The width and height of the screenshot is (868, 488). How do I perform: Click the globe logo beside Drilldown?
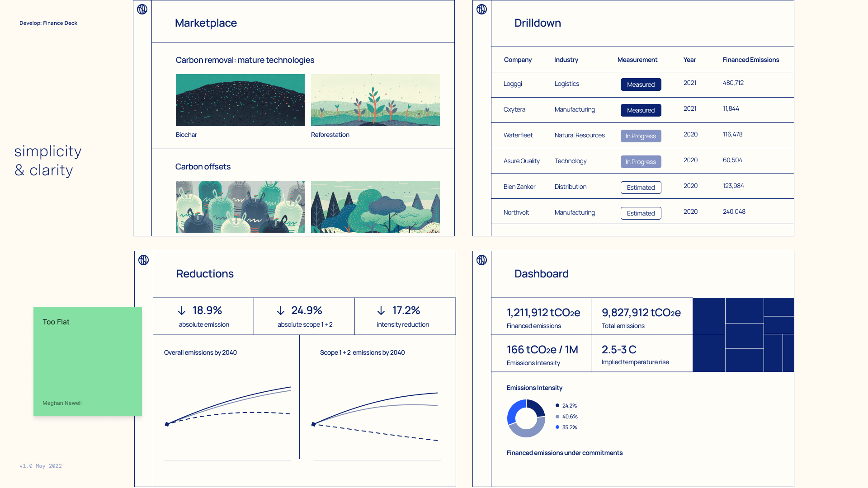click(481, 9)
